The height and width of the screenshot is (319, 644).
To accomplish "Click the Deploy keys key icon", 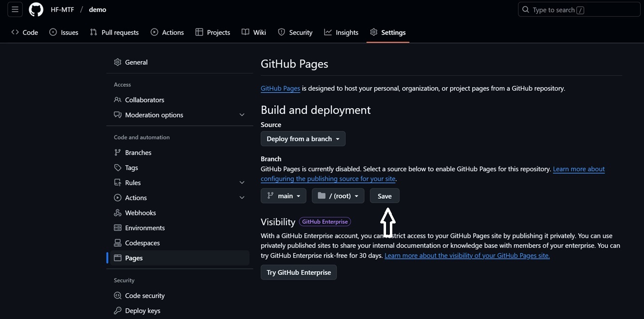I will pyautogui.click(x=117, y=311).
